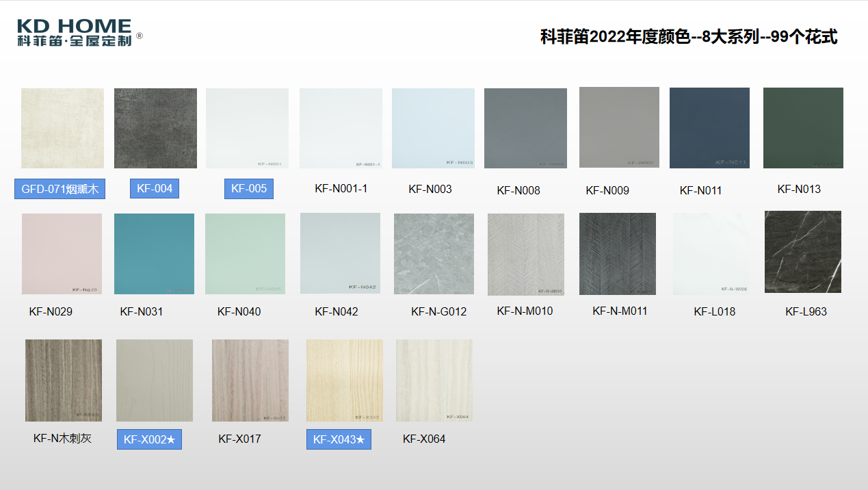Click the KF-N029 caption text

[x=51, y=311]
